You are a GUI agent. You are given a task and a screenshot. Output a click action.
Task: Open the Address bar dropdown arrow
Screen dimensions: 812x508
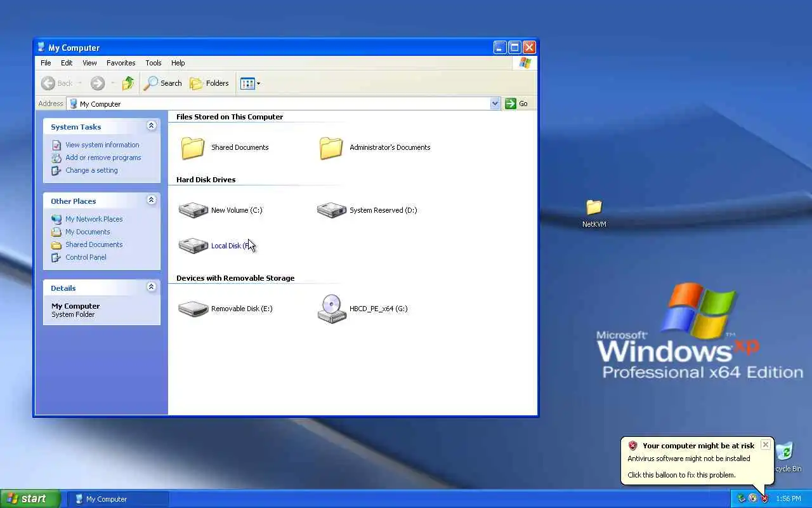click(x=495, y=104)
